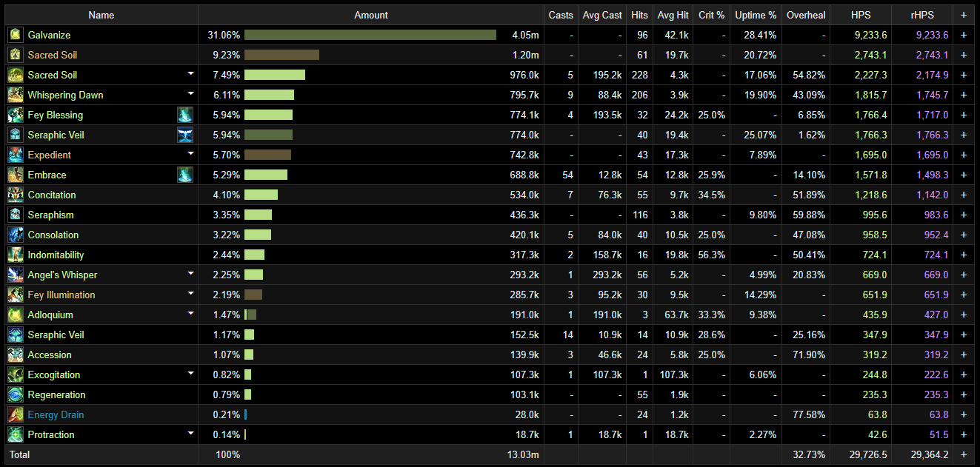980x467 pixels.
Task: Click the Expedient ability icon
Action: click(x=16, y=155)
